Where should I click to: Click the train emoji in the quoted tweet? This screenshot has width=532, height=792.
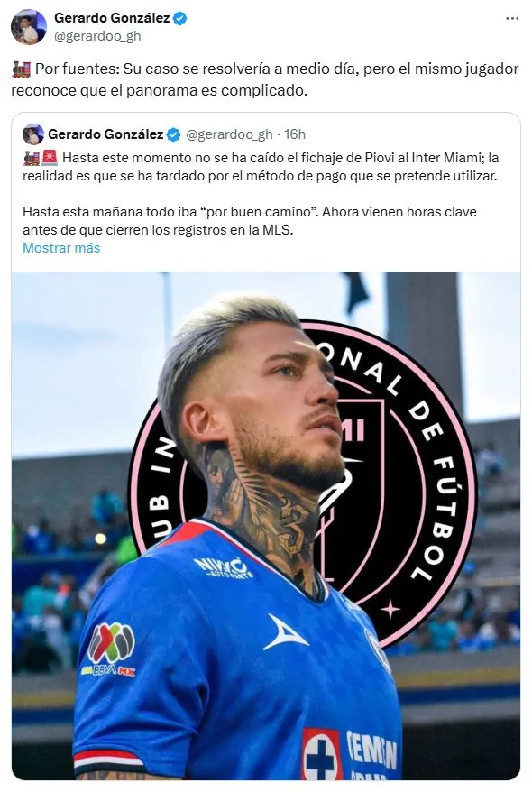[32, 158]
